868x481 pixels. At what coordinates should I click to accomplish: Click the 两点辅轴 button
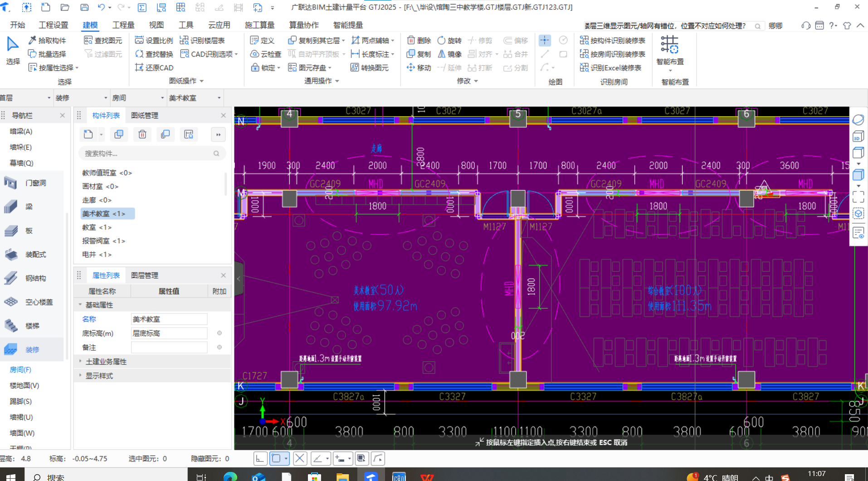372,40
